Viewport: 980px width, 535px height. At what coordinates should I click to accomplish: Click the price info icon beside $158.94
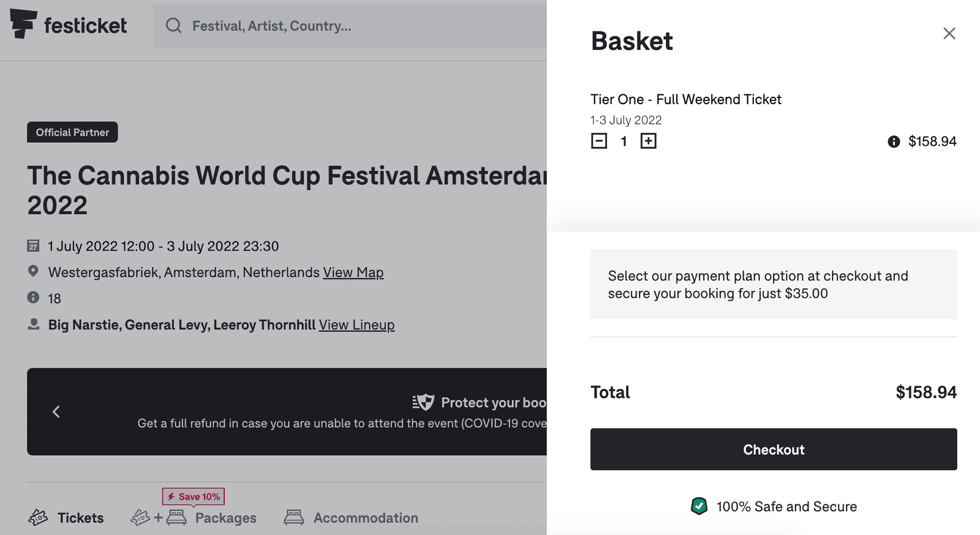click(x=894, y=142)
